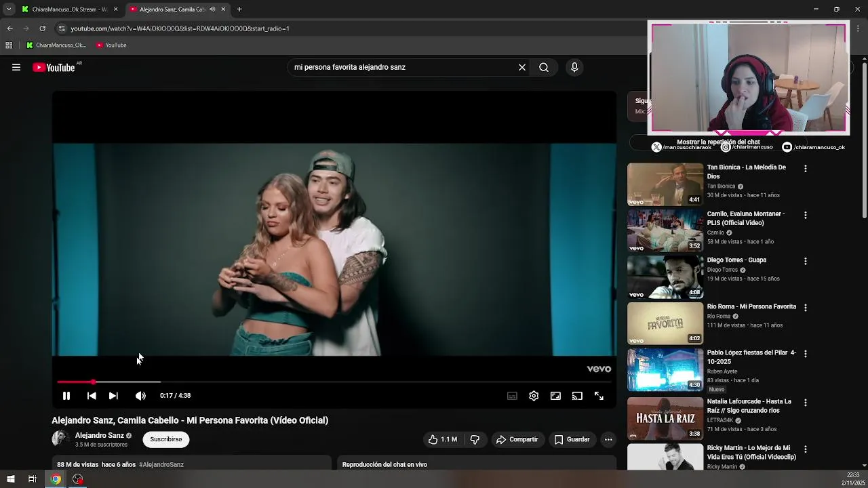Open Camilo Evaluna PLIS video thumbnail
Viewport: 868px width, 488px height.
[665, 230]
